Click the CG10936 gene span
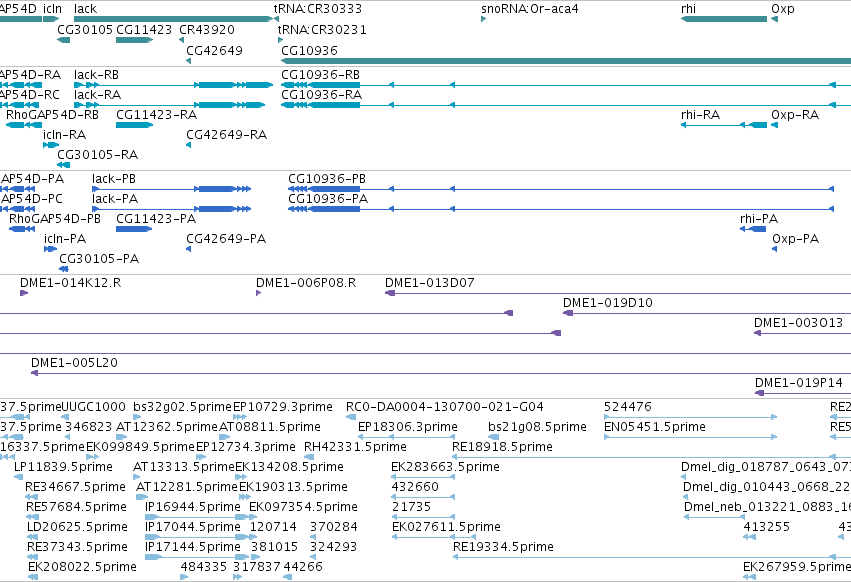The width and height of the screenshot is (851, 582). coord(566,61)
